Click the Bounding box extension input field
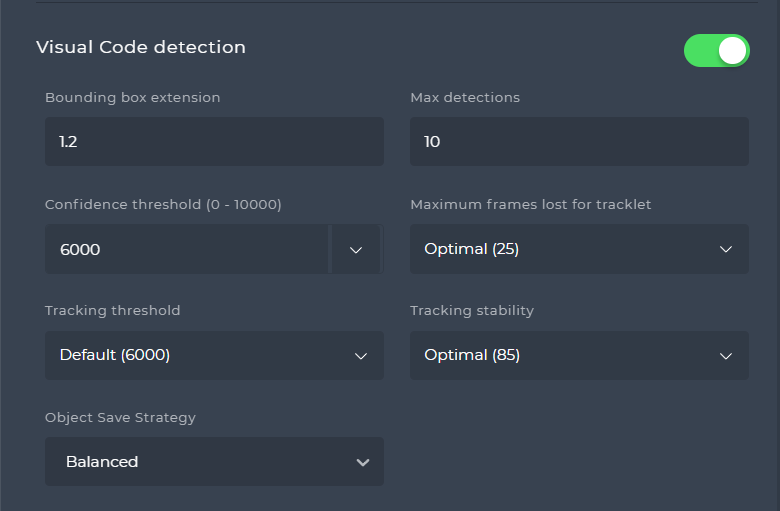This screenshot has width=780, height=511. click(214, 141)
